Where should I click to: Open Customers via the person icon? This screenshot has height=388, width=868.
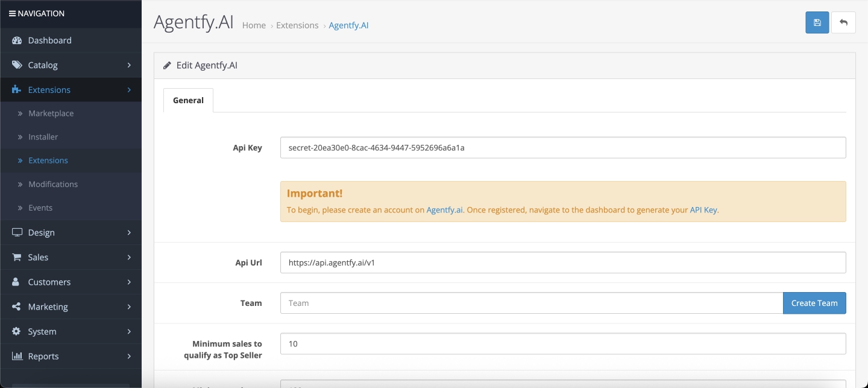16,282
